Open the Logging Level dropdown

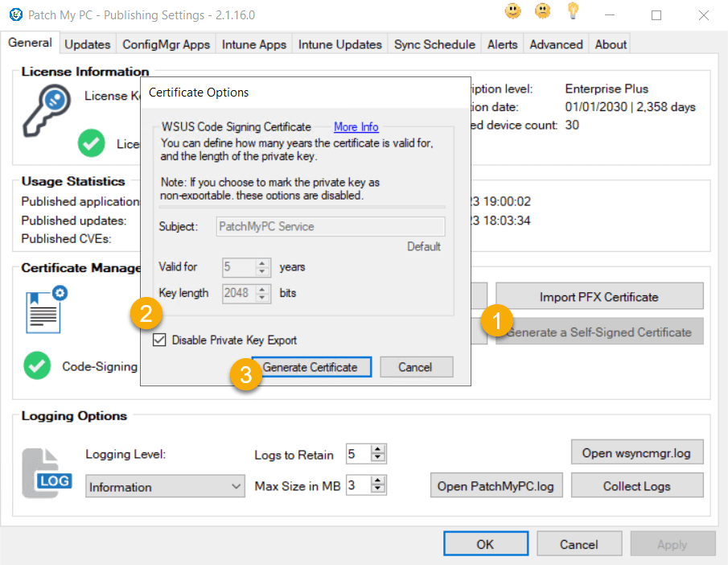pos(165,486)
